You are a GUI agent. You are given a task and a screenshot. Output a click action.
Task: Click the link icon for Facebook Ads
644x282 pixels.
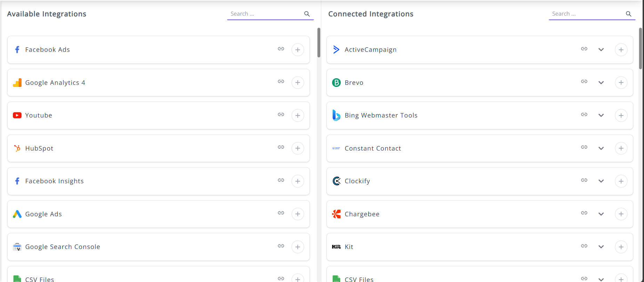tap(281, 49)
